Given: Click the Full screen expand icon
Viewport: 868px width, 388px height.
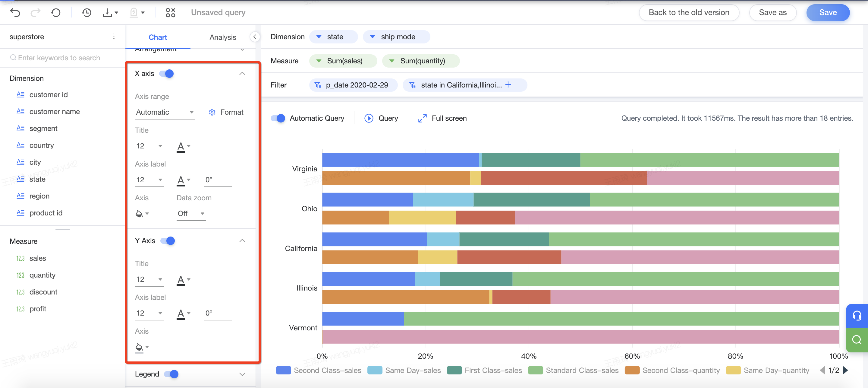Looking at the screenshot, I should click(x=422, y=119).
